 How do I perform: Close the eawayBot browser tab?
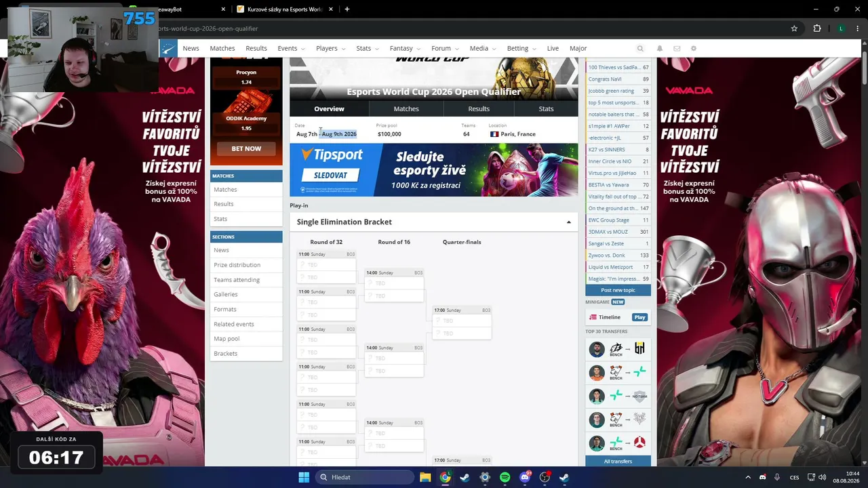pos(224,9)
